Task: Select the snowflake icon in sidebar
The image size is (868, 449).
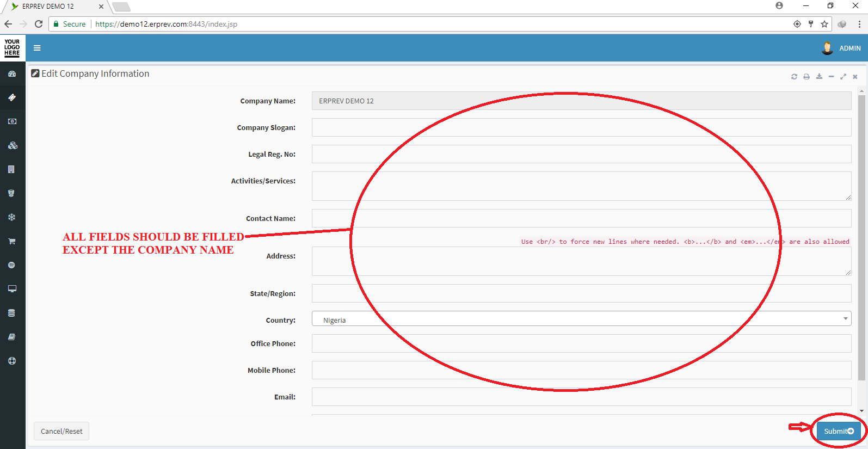Action: (11, 217)
